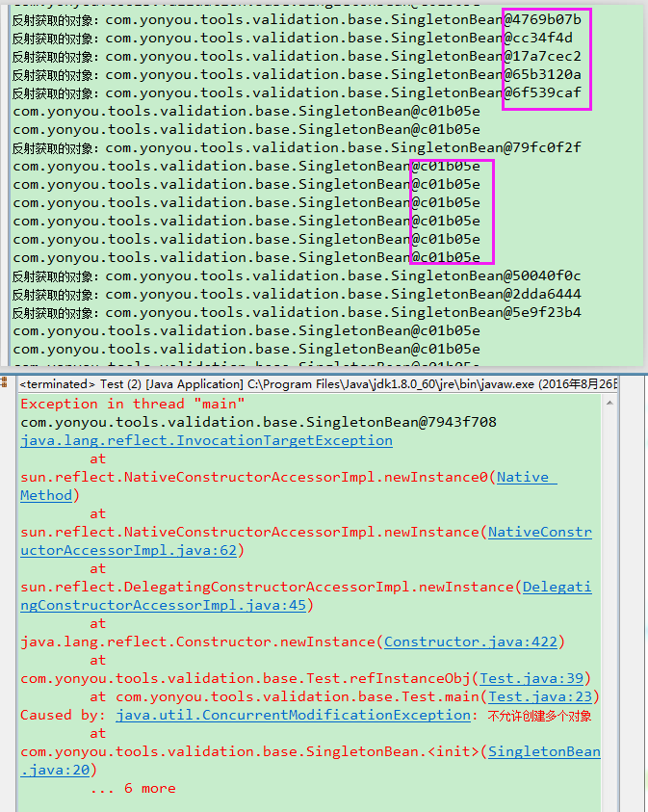Click the 'Caused by:' text

[64, 715]
